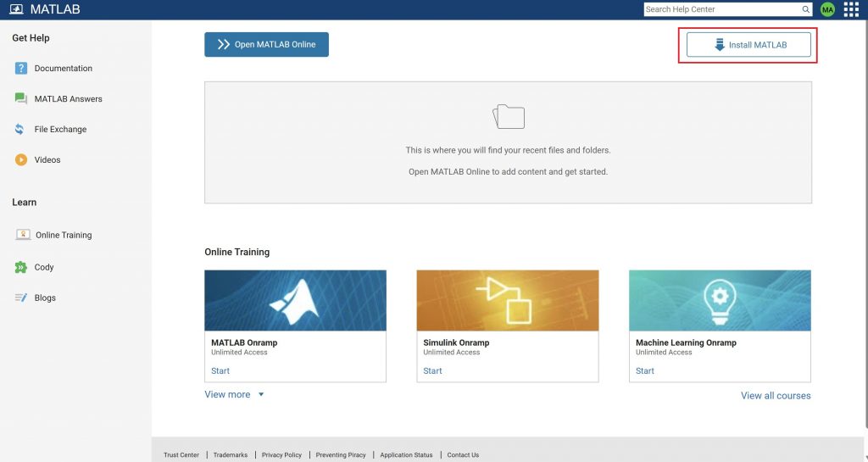Open Contact Us footer link
This screenshot has width=868, height=462.
click(x=463, y=455)
